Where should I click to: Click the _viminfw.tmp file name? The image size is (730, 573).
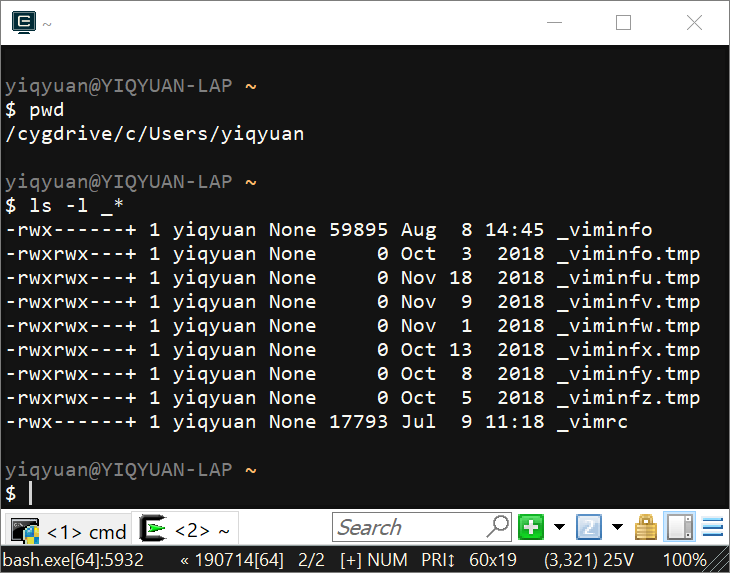point(629,326)
